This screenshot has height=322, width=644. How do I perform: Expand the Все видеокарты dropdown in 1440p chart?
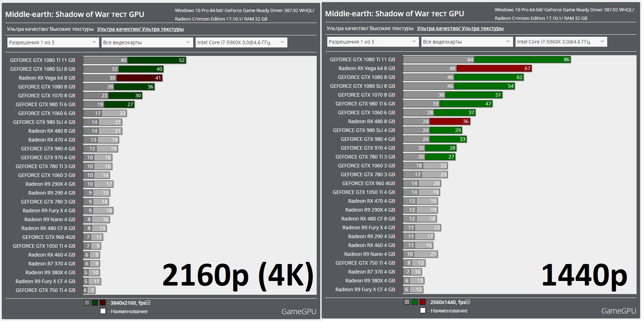click(467, 42)
